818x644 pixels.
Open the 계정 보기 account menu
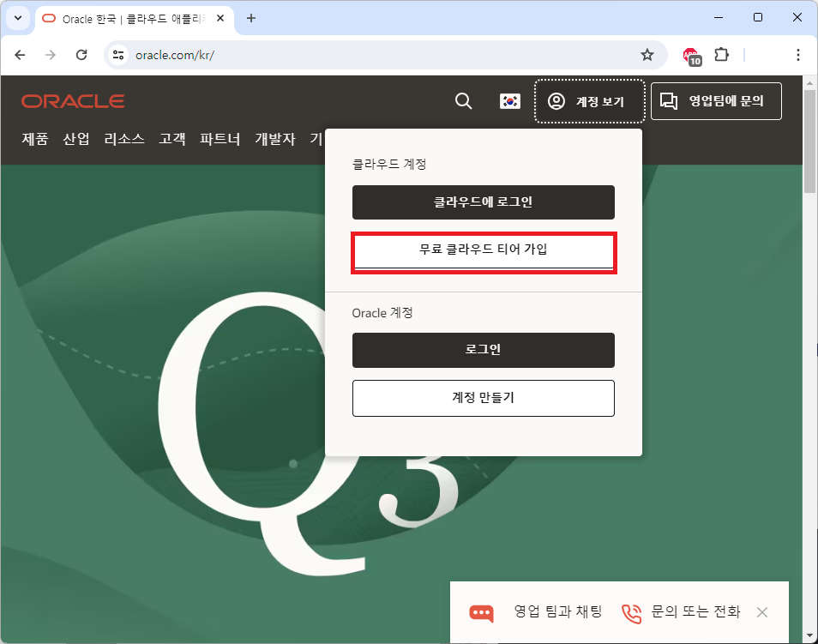(x=590, y=101)
